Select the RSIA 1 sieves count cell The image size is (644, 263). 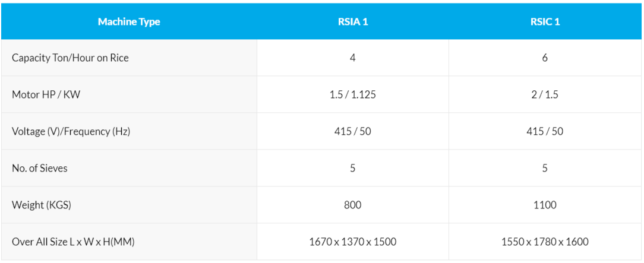[353, 169]
